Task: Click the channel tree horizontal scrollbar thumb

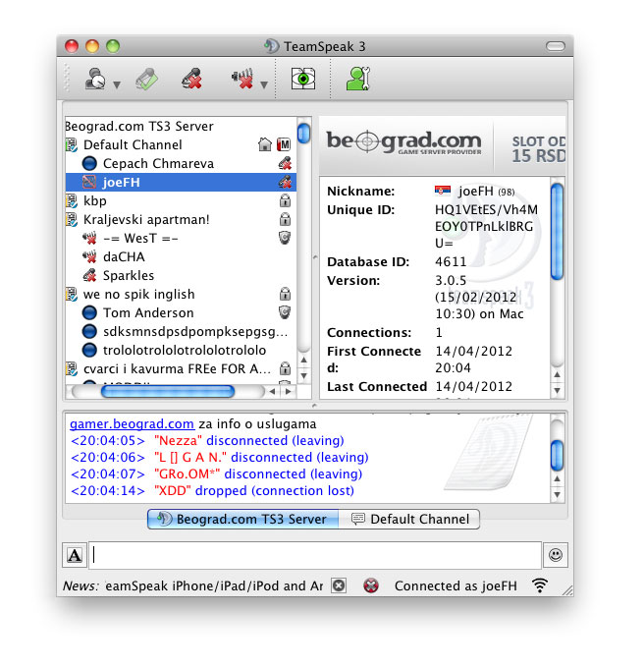Action: [x=168, y=392]
